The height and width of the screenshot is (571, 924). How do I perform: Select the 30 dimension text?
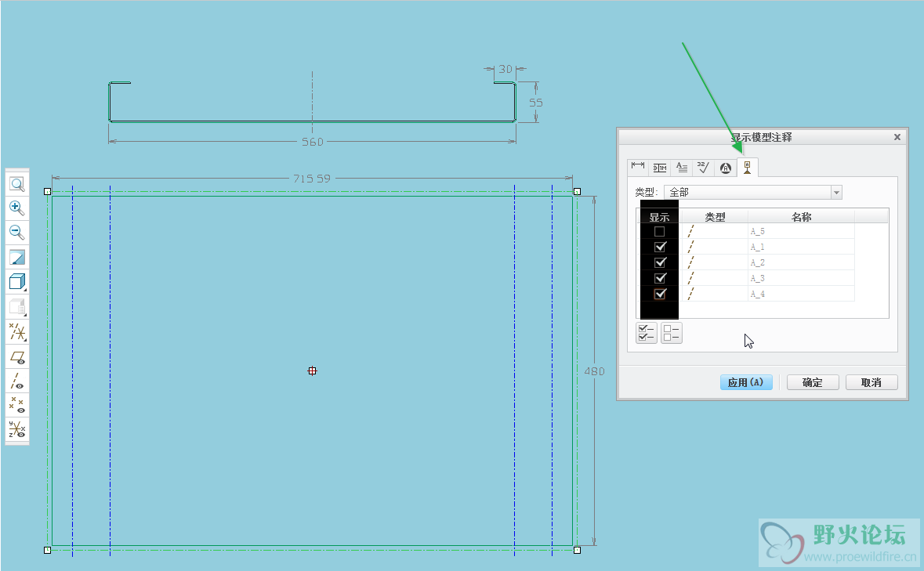coord(505,69)
